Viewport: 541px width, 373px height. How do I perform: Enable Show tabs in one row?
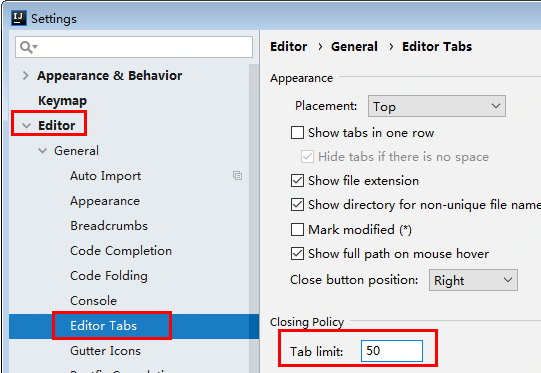pos(297,132)
